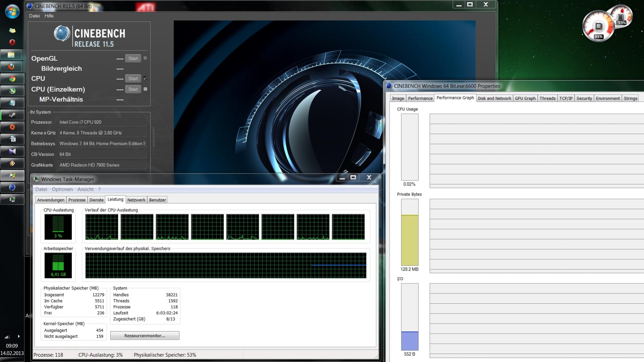644x362 pixels.
Task: Switch to Firefox in the taskbar
Action: pos(12,66)
